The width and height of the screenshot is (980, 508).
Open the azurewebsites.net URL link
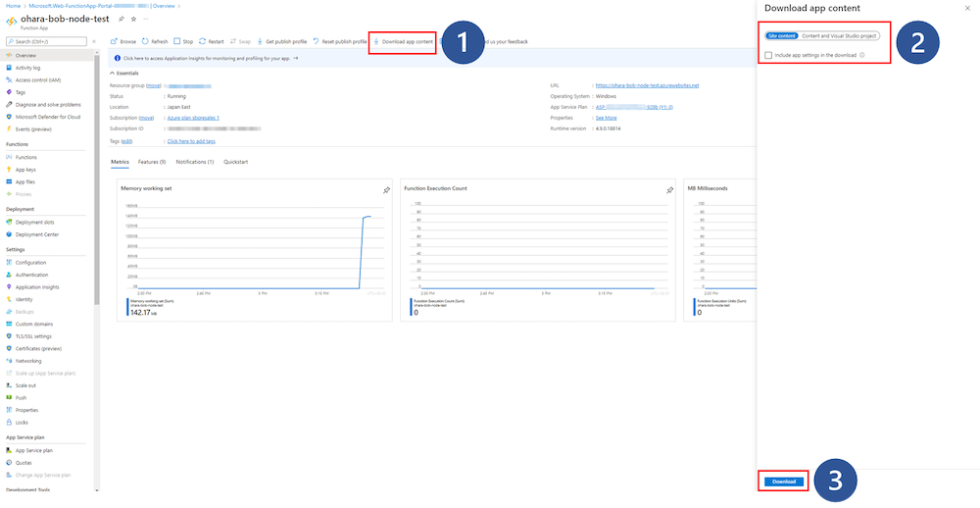(x=647, y=85)
